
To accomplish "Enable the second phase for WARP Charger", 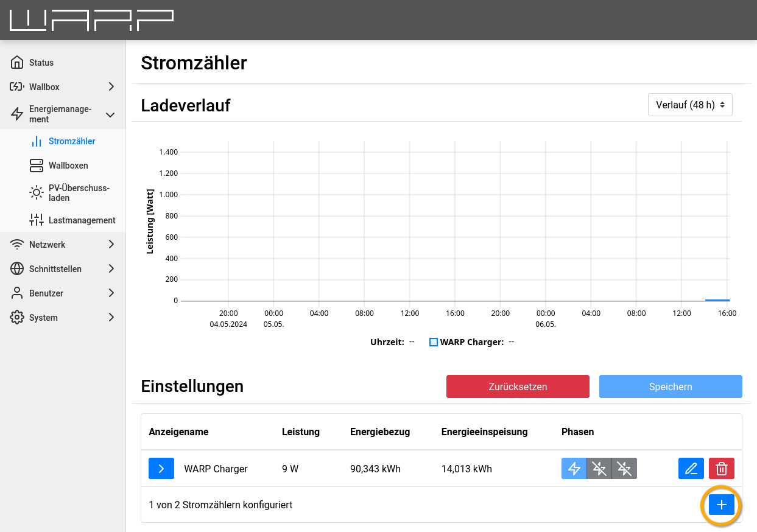I will click(599, 469).
